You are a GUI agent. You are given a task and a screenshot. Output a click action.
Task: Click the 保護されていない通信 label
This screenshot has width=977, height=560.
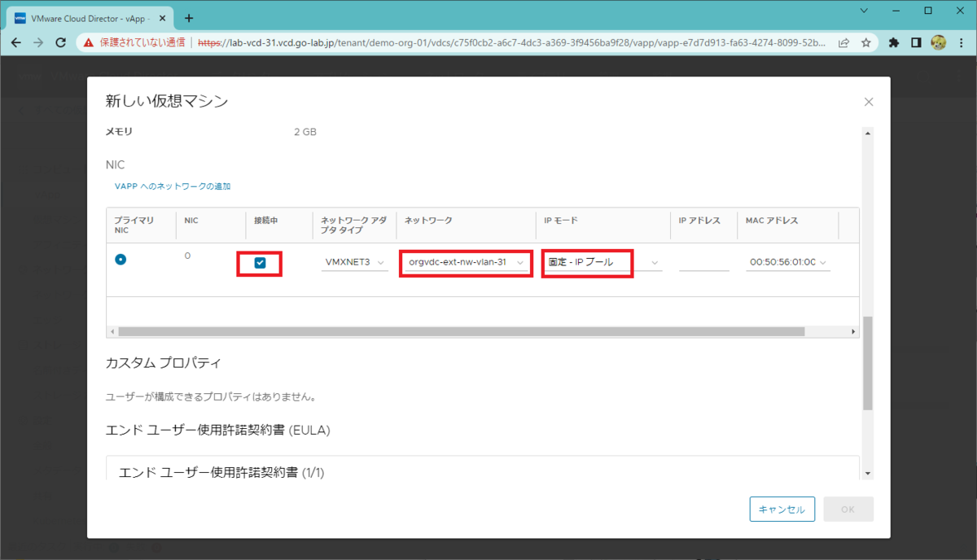[142, 42]
